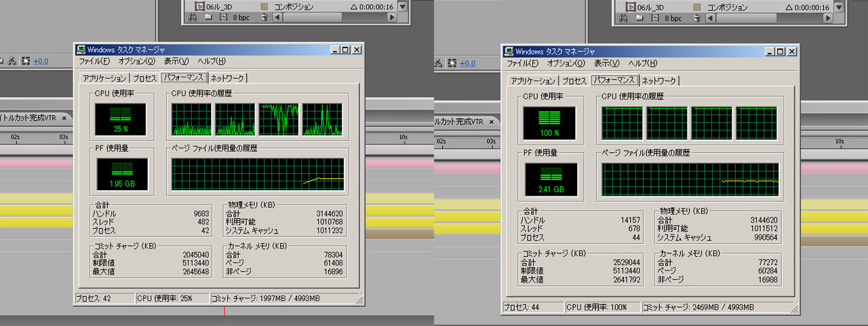Click Task Manager title icon in 25% CPU window
Image resolution: width=868 pixels, height=326 pixels.
tap(81, 50)
